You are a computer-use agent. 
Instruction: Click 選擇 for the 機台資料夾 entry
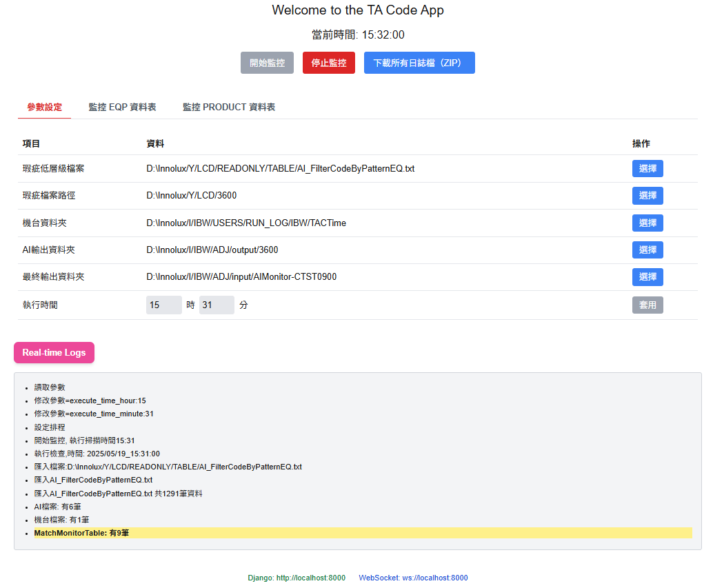click(x=647, y=222)
